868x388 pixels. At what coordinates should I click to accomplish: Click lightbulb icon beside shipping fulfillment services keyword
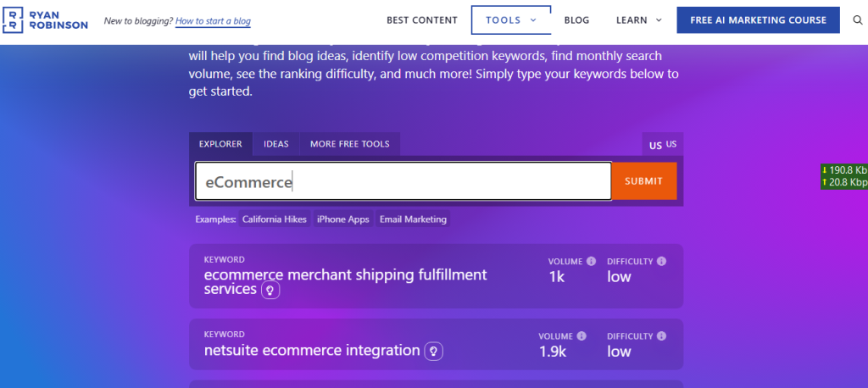pos(270,290)
